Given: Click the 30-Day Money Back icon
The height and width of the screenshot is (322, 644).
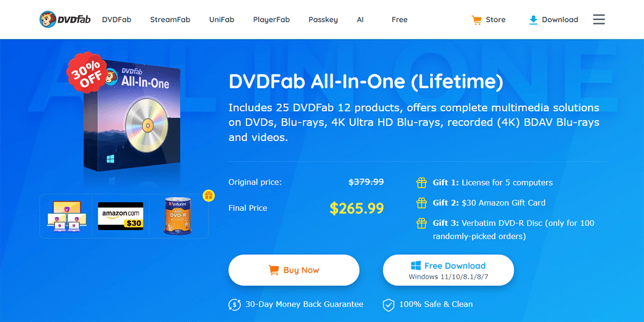Looking at the screenshot, I should coord(235,304).
